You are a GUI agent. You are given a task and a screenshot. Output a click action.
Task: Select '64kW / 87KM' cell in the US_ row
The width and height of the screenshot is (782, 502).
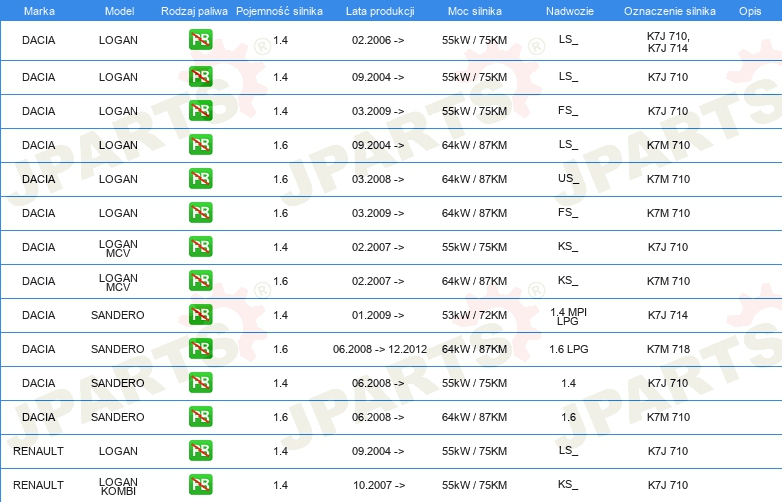coord(474,179)
